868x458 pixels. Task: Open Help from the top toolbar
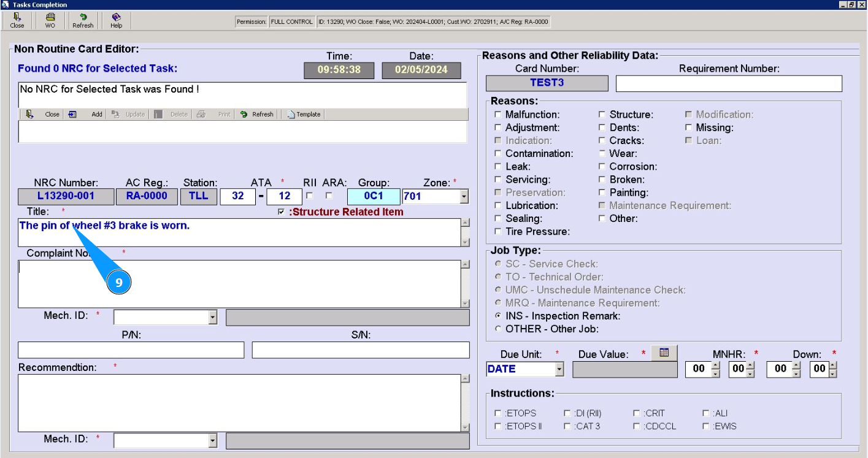116,20
